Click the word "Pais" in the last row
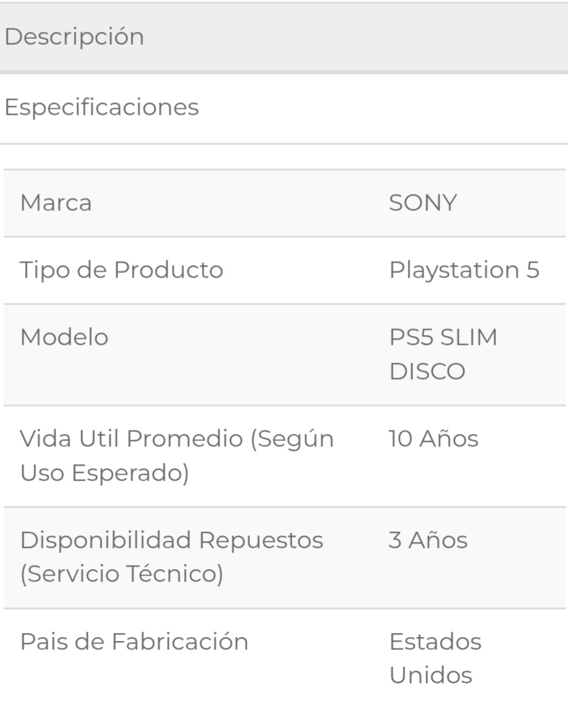This screenshot has height=728, width=568. tap(43, 642)
